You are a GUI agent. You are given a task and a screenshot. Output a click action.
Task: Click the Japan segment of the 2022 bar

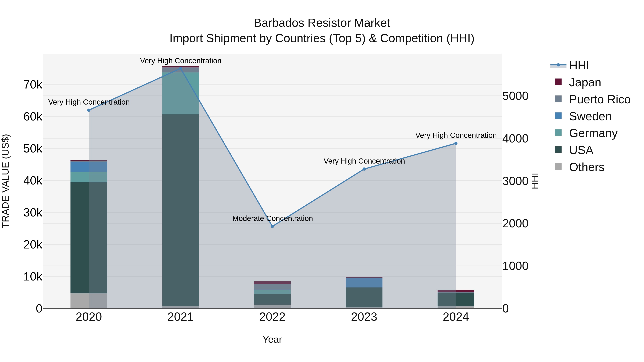click(272, 283)
